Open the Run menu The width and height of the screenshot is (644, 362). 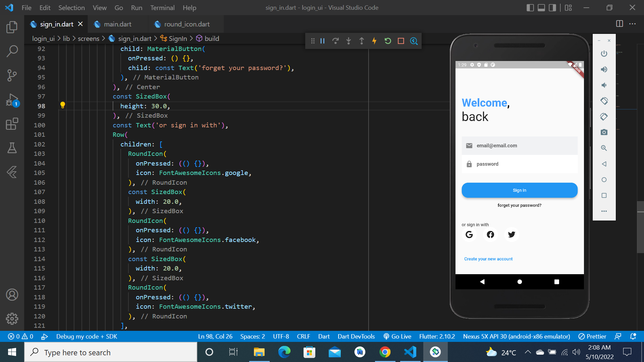[136, 7]
